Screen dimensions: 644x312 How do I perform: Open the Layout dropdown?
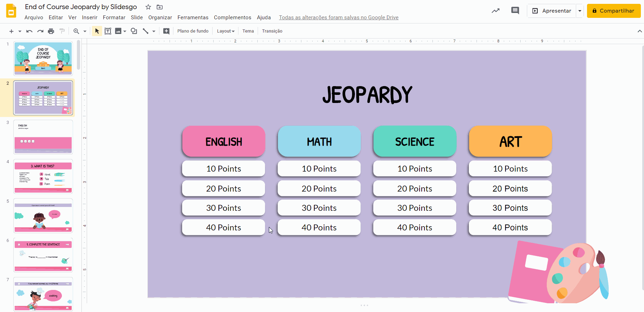(x=226, y=31)
